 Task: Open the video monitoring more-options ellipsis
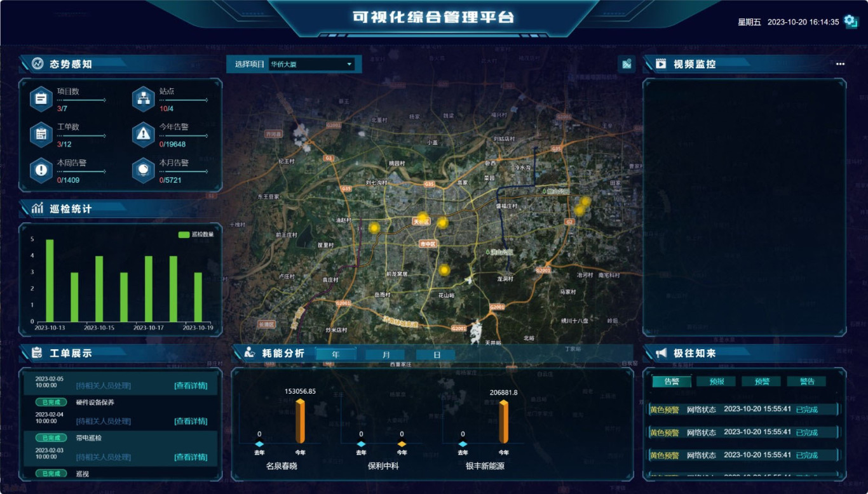[840, 64]
